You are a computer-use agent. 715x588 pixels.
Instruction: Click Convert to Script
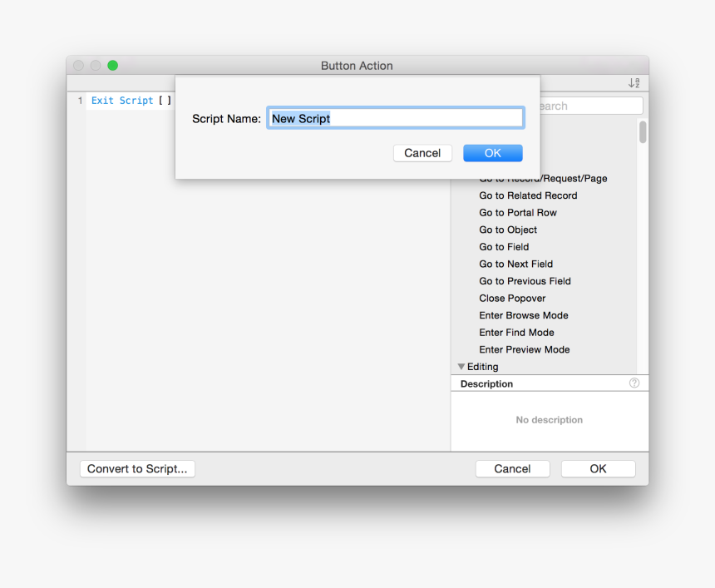(x=136, y=468)
